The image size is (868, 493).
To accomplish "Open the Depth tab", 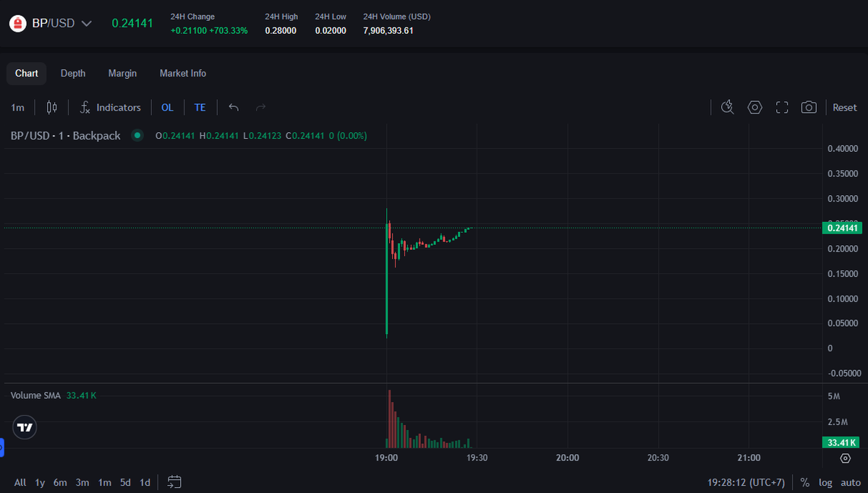I will (73, 73).
